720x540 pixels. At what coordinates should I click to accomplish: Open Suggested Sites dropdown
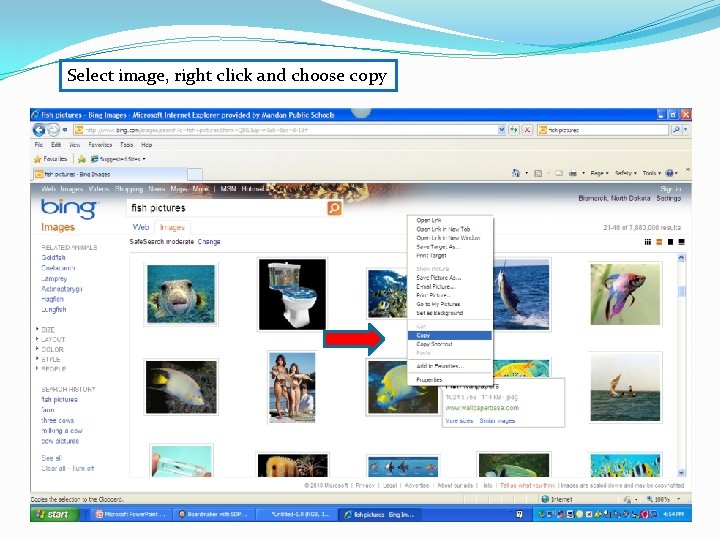click(x=118, y=159)
